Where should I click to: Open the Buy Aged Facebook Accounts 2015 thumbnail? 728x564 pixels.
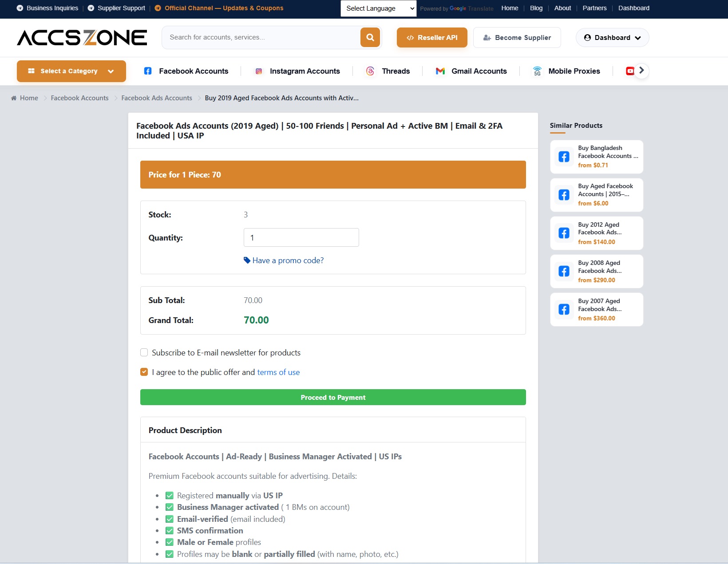point(564,195)
